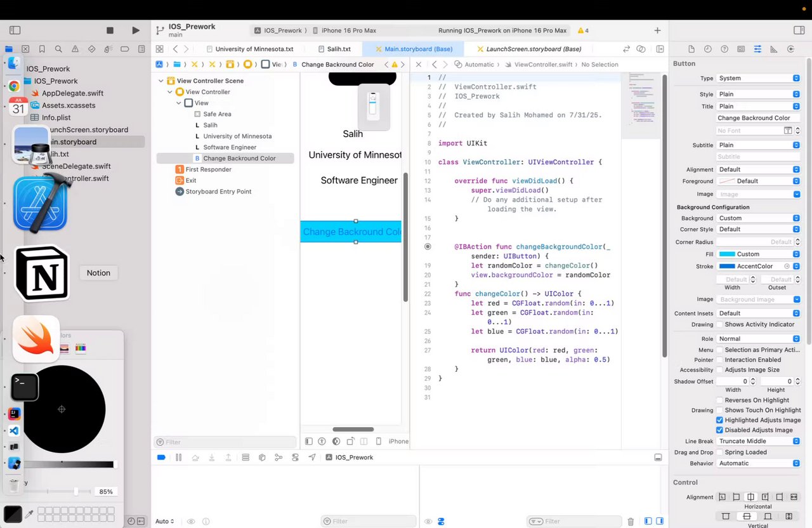This screenshot has height=528, width=812.
Task: Launch Xcode icon in the Dock
Action: coord(40,204)
